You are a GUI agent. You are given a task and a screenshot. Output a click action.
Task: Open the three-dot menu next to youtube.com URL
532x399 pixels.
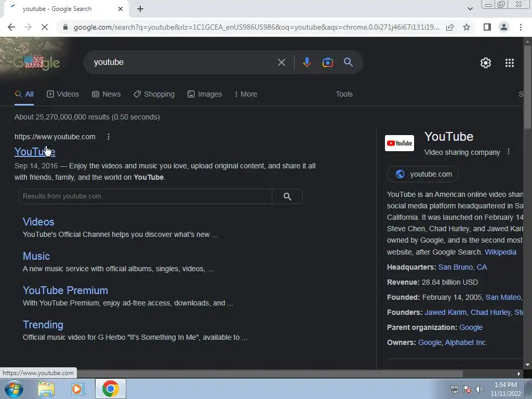[x=108, y=137]
